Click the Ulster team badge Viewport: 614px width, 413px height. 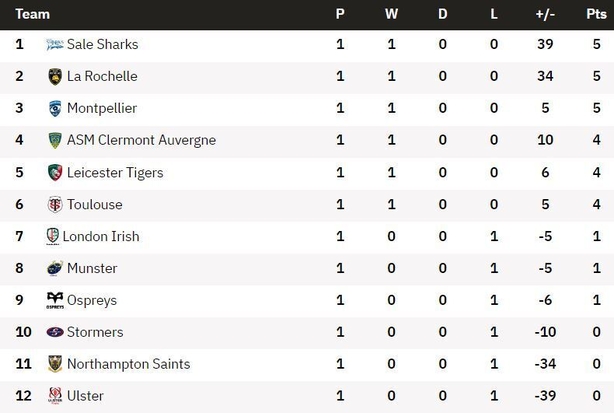55,395
